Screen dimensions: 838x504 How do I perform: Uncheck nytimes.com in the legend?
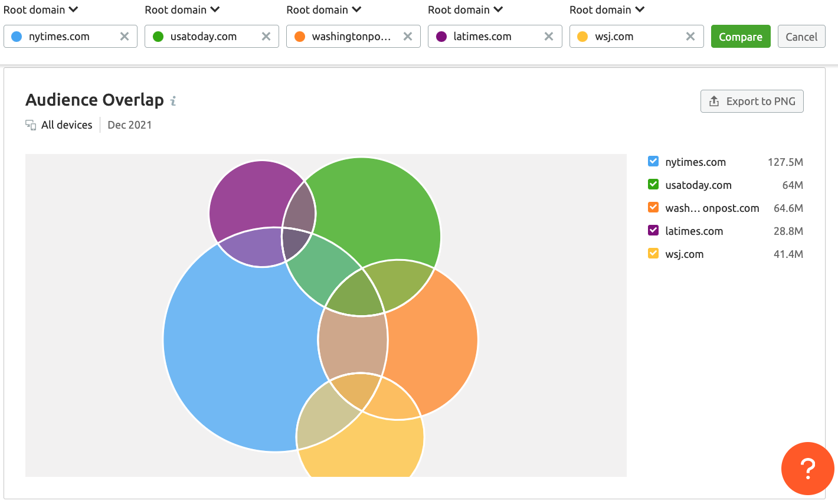(x=653, y=161)
